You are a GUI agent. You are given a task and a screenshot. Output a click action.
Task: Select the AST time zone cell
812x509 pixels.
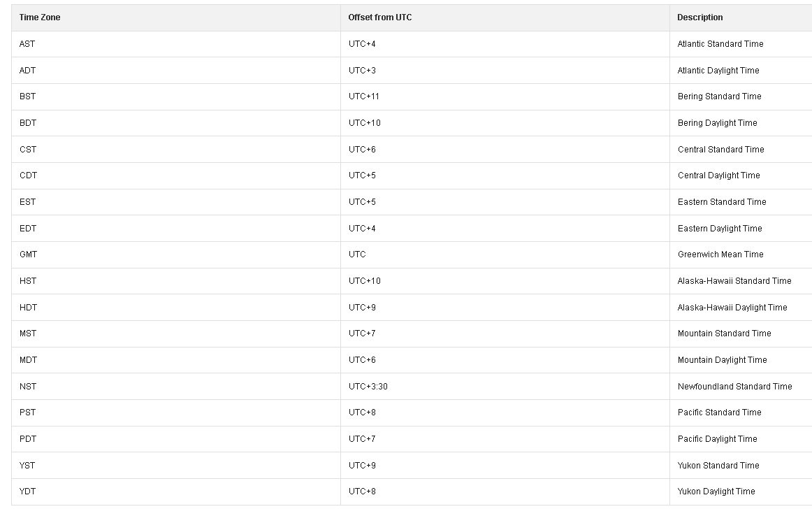175,44
